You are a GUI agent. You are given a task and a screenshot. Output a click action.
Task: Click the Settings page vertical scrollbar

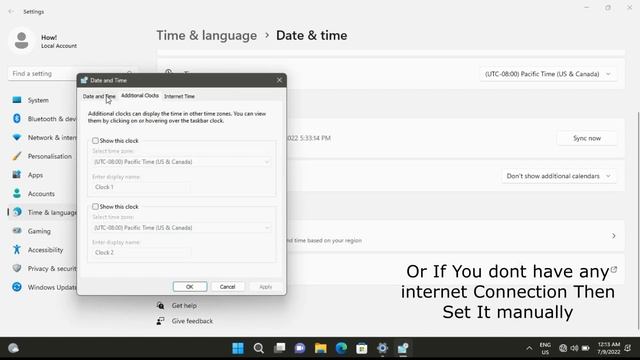[638, 220]
